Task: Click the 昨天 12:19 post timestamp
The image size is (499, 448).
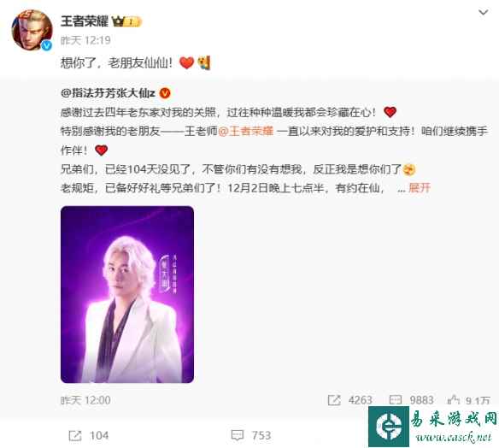Action: tap(85, 40)
